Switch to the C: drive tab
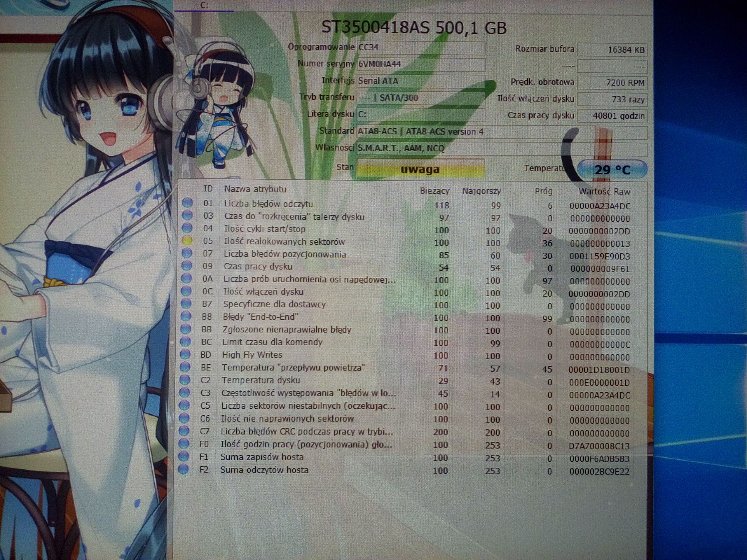 204,6
